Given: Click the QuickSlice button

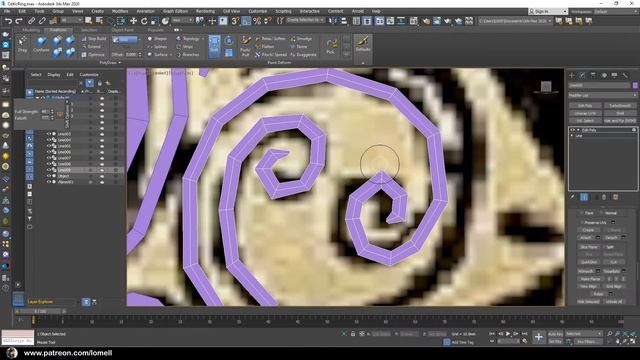Looking at the screenshot, I should (x=588, y=262).
